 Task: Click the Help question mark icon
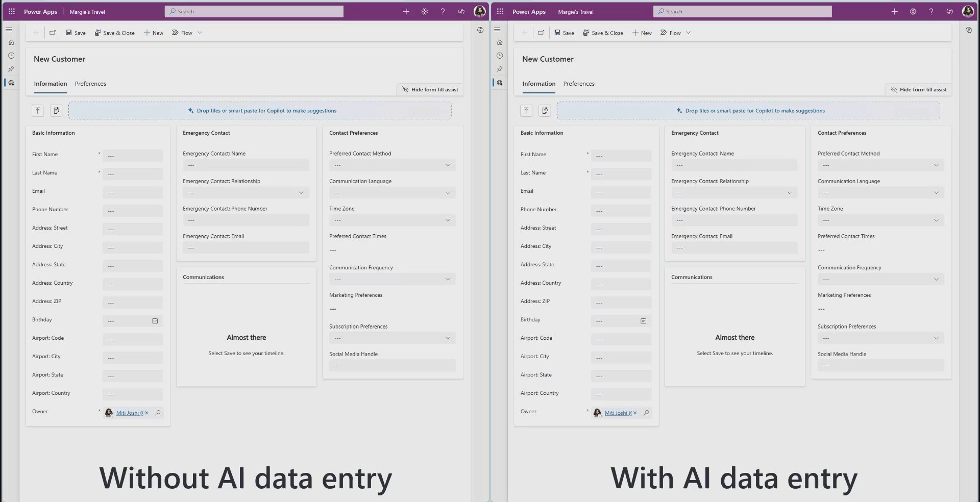tap(443, 11)
